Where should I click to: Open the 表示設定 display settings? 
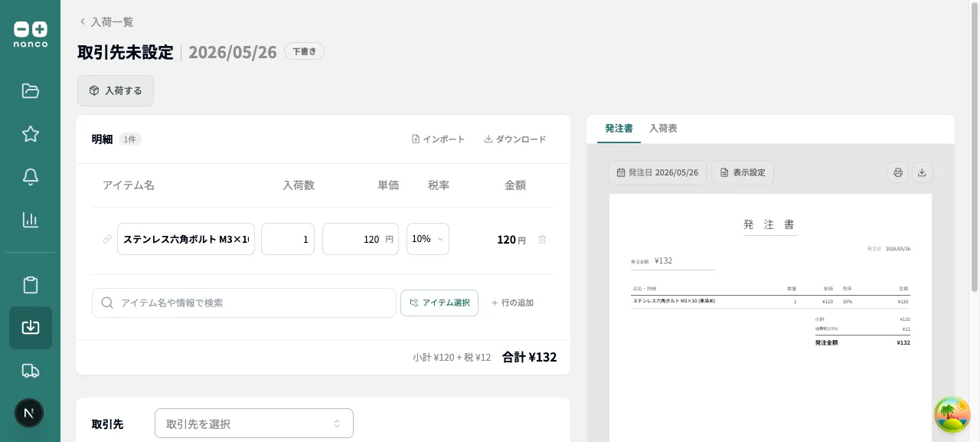743,172
